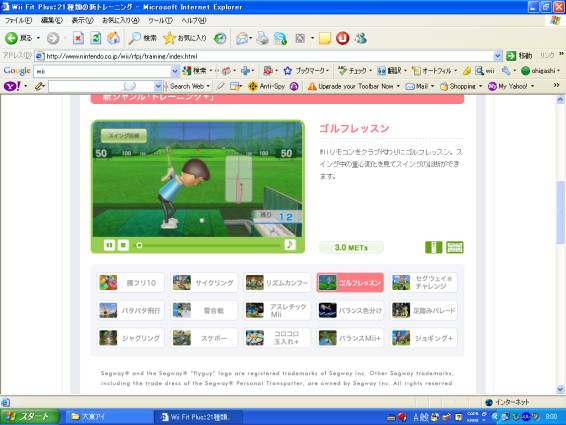Click the オートフィル autofill button
Screen dimensions: 566x425
(431, 71)
